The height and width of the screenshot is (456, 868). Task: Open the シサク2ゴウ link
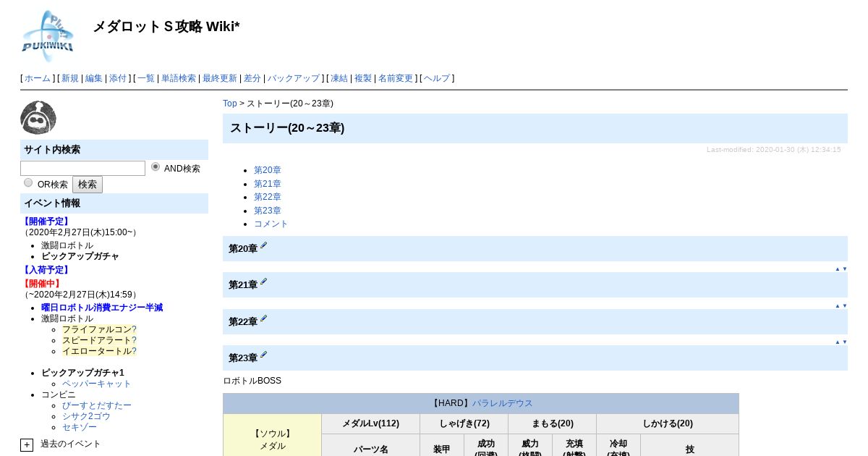(86, 416)
